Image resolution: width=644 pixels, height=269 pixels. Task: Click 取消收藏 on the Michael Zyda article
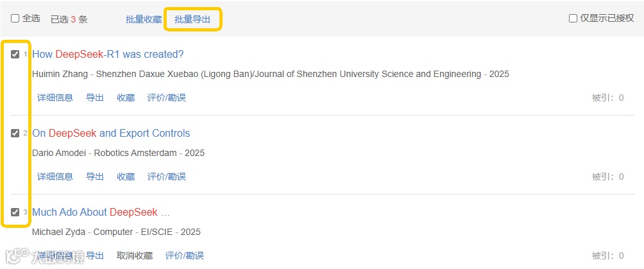[x=135, y=256]
